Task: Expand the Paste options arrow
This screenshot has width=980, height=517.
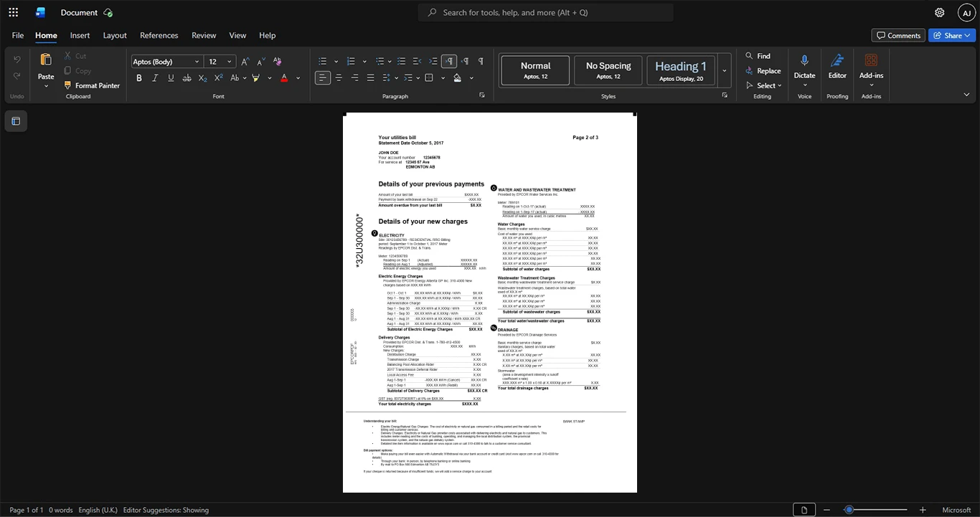Action: pyautogui.click(x=46, y=86)
